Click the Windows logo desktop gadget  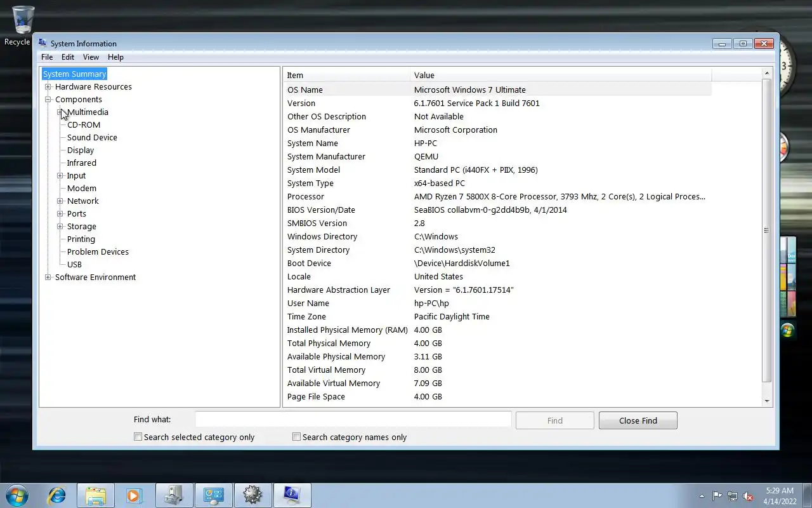click(787, 330)
